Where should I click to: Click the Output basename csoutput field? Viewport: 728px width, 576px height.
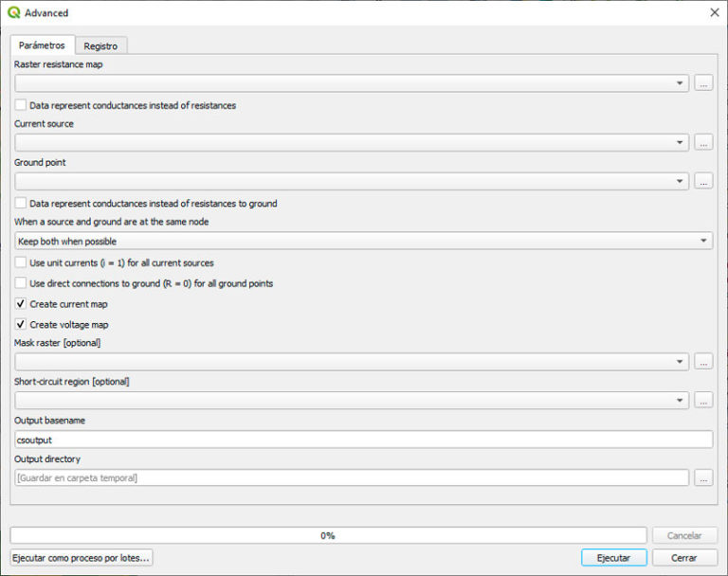coord(364,440)
